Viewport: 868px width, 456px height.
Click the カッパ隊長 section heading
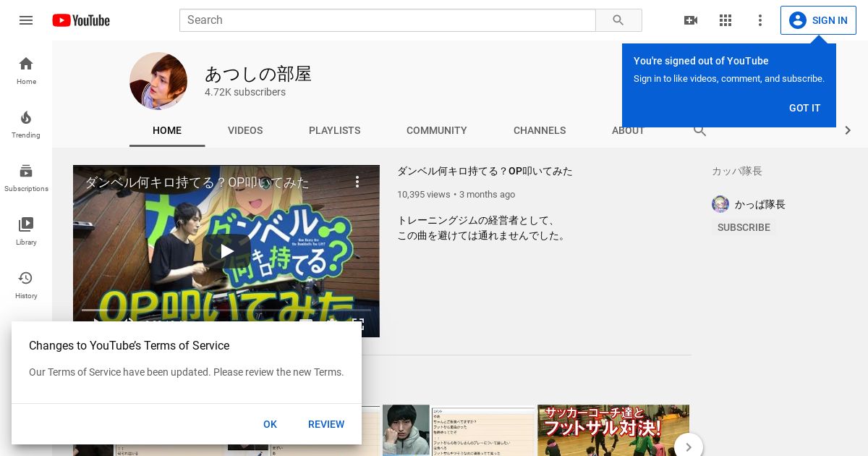point(737,172)
